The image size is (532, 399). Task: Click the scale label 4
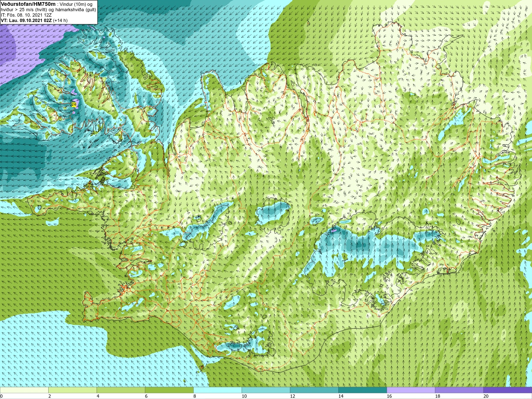98,396
